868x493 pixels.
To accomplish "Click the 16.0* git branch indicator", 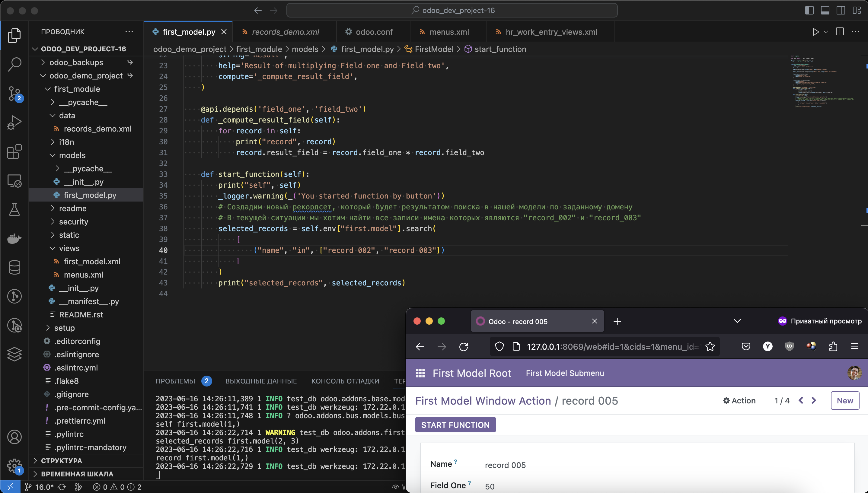I will tap(39, 487).
